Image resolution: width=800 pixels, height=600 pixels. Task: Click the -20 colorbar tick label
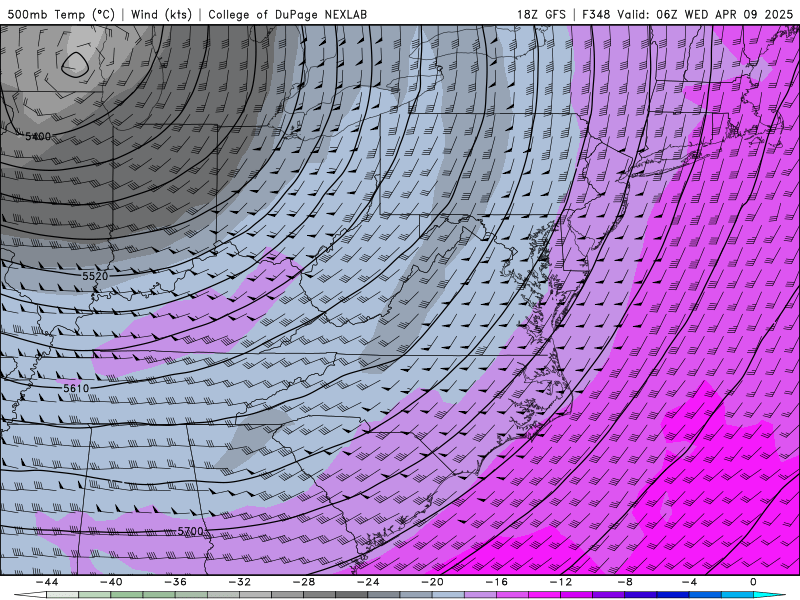432,582
